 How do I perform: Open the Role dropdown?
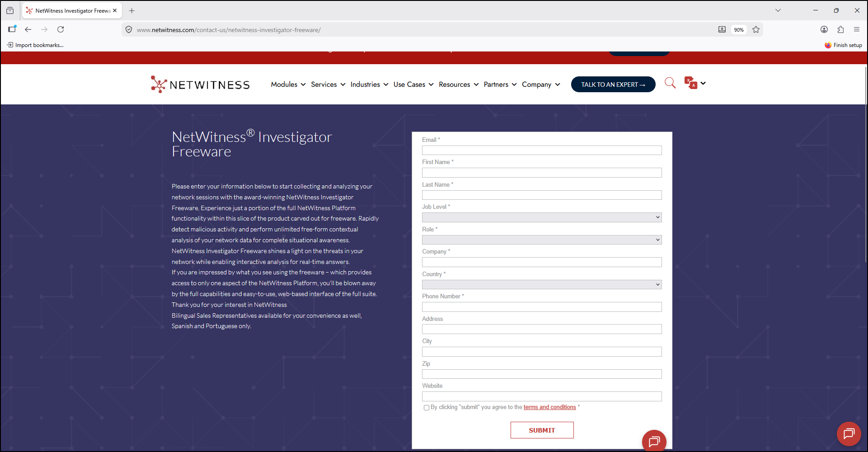click(x=542, y=240)
